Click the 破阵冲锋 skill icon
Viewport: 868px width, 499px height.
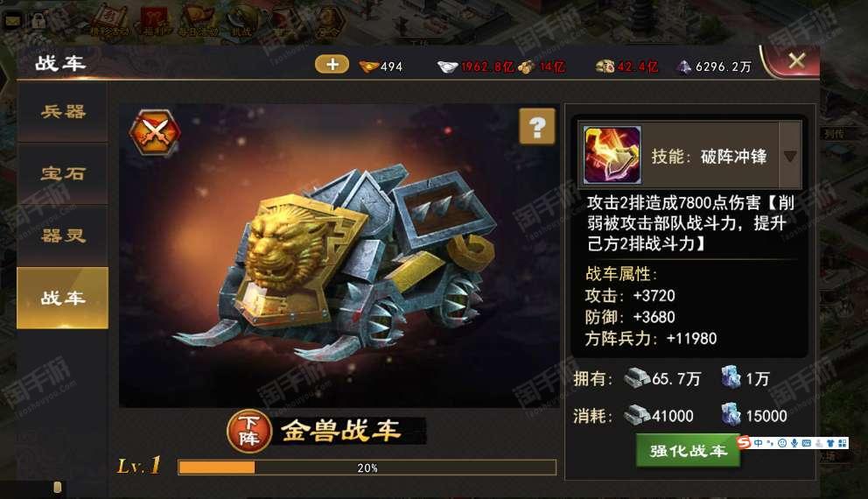point(612,155)
